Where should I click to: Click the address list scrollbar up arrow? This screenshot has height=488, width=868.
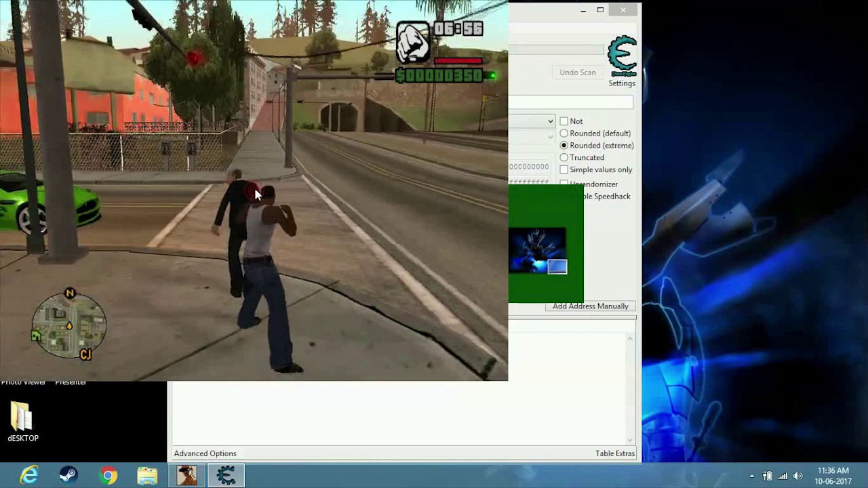(630, 338)
